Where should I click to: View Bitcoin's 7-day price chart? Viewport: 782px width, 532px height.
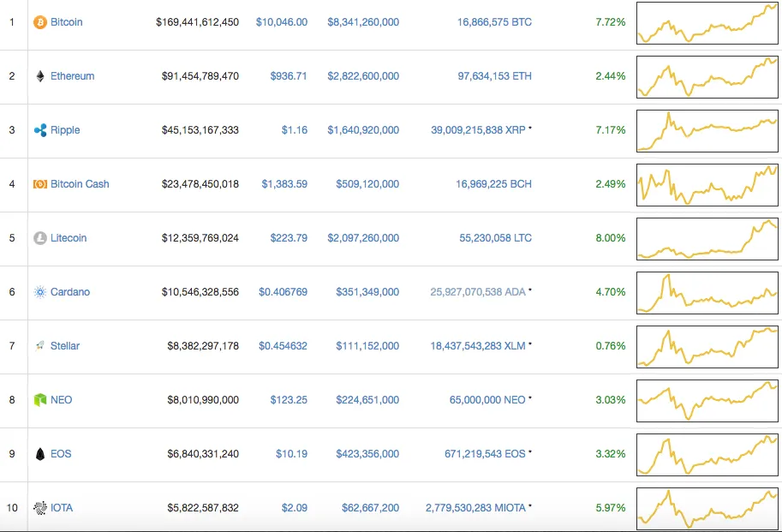pyautogui.click(x=707, y=23)
